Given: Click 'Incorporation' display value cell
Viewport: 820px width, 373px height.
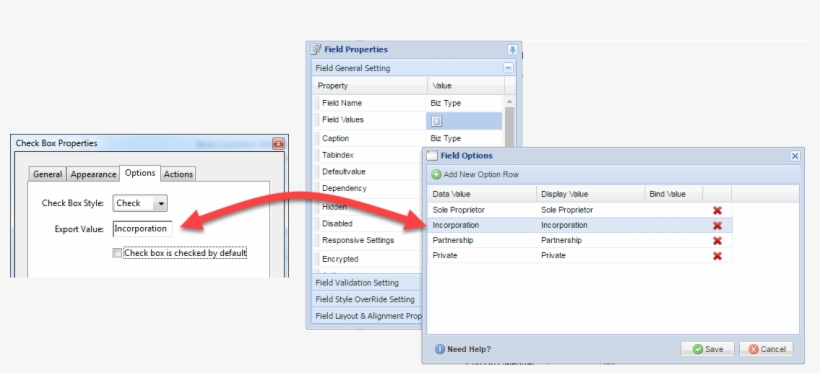Looking at the screenshot, I should (590, 225).
